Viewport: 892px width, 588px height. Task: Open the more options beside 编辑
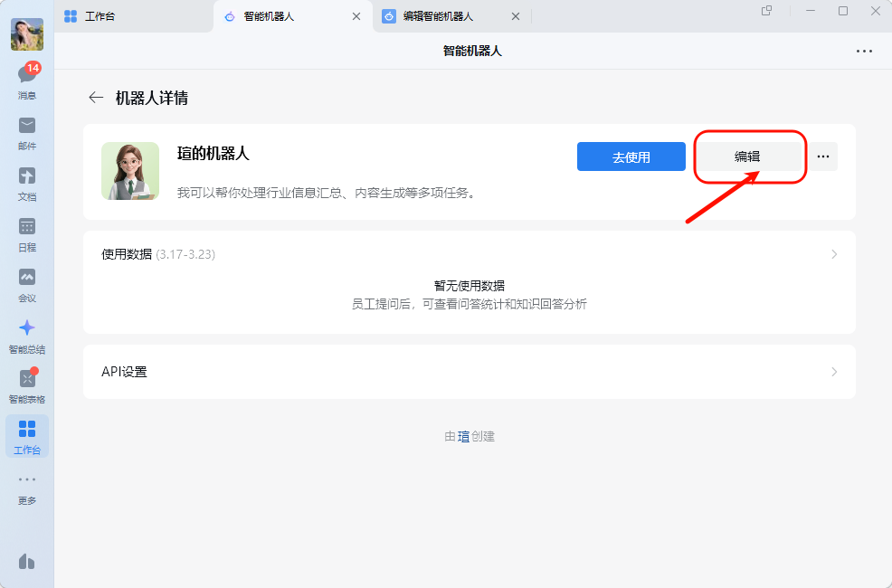pyautogui.click(x=823, y=156)
